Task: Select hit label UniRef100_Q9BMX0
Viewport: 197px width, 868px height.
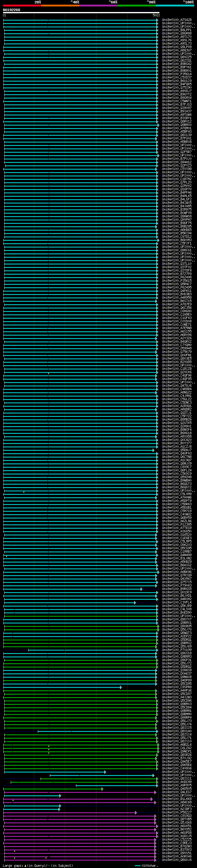Action: pyautogui.click(x=177, y=125)
